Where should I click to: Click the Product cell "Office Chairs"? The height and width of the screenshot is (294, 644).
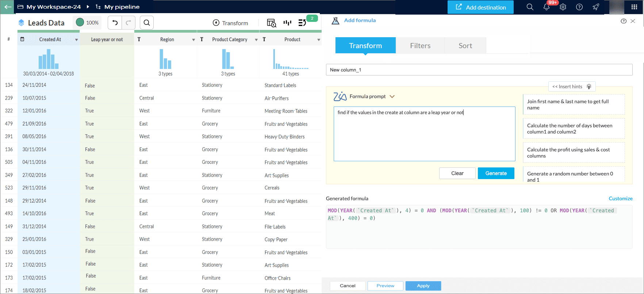tap(277, 278)
